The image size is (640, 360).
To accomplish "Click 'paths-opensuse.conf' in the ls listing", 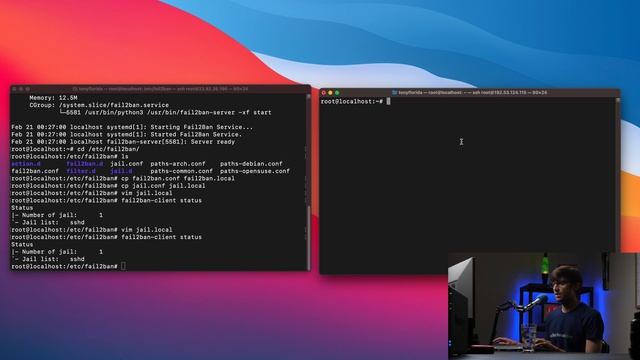I will coord(255,171).
